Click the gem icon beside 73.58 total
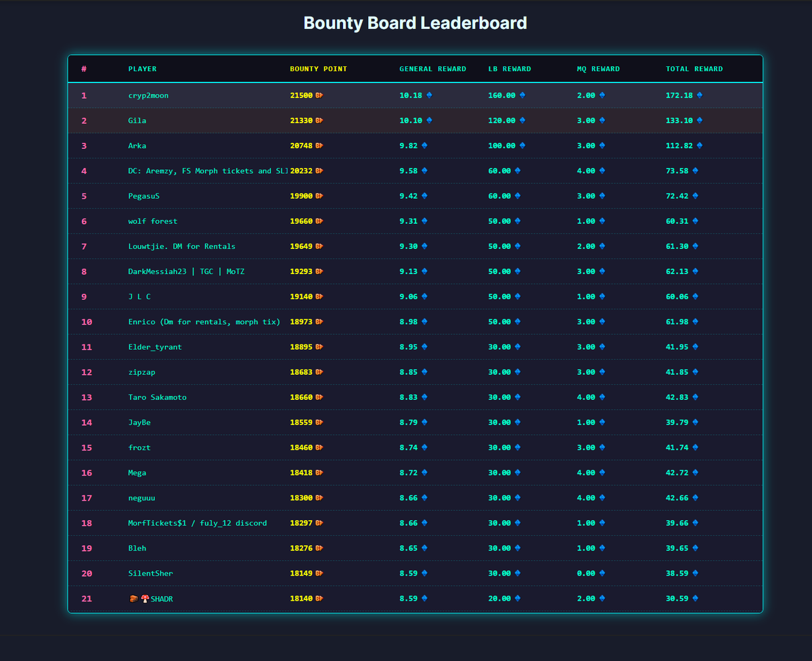Viewport: 812px width, 661px height. pyautogui.click(x=696, y=170)
